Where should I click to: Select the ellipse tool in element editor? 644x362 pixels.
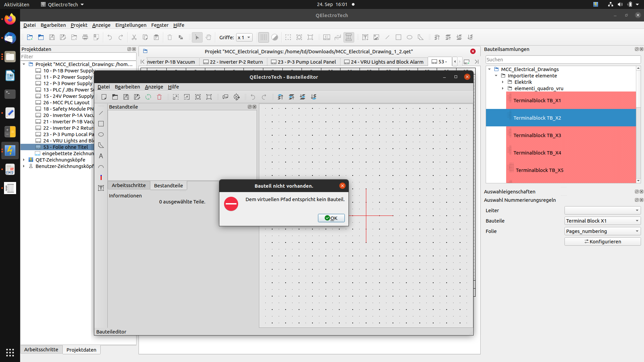coord(101,135)
